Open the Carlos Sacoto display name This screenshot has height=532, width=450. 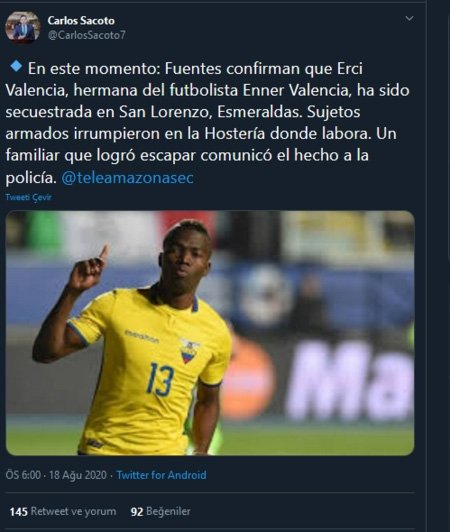81,21
